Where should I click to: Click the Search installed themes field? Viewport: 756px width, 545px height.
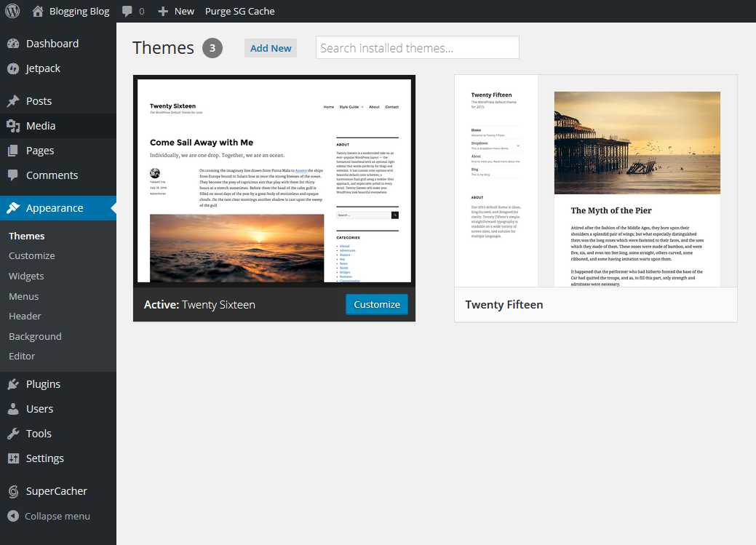pos(418,48)
